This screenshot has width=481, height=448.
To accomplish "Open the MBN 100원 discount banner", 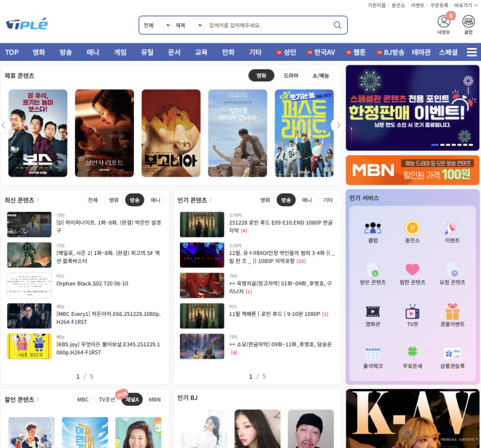I will pos(412,170).
